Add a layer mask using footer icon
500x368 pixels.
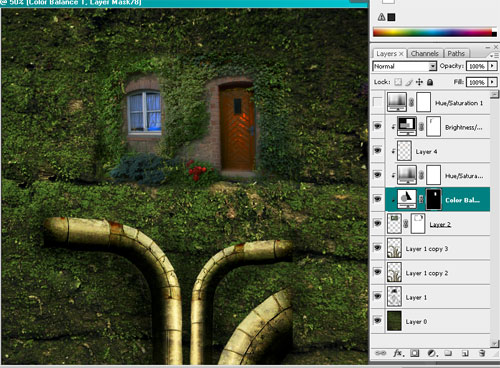415,353
